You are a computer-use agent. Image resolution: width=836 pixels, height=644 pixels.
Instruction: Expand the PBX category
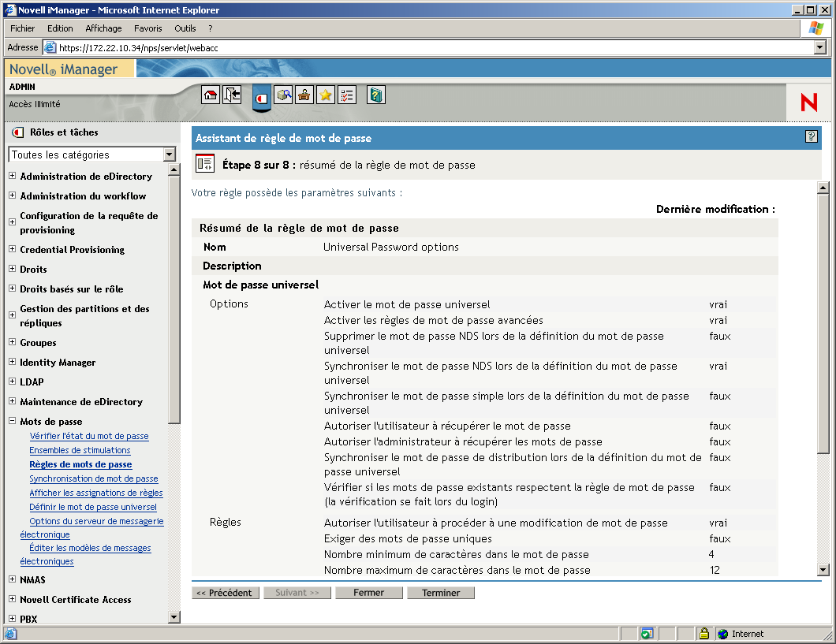pyautogui.click(x=13, y=619)
